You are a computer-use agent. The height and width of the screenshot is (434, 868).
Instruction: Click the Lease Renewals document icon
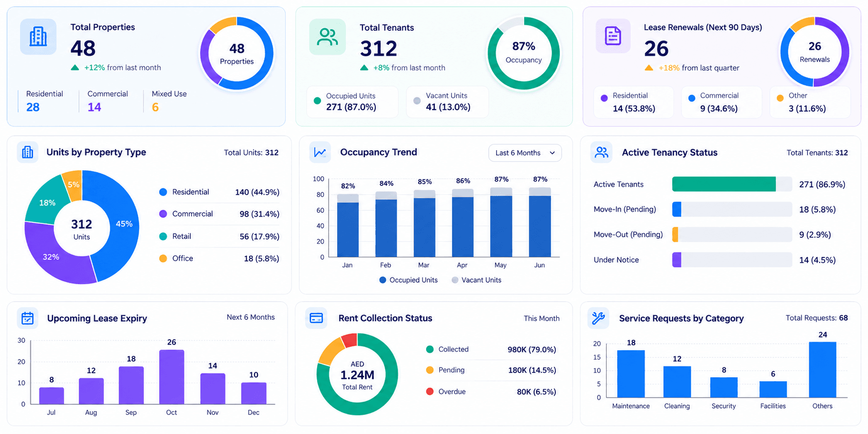pyautogui.click(x=613, y=36)
